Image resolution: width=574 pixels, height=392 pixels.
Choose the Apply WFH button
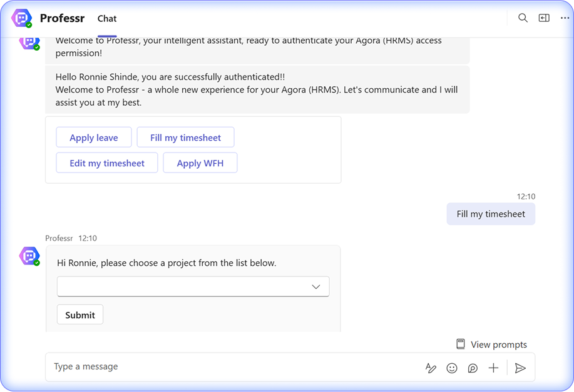200,163
